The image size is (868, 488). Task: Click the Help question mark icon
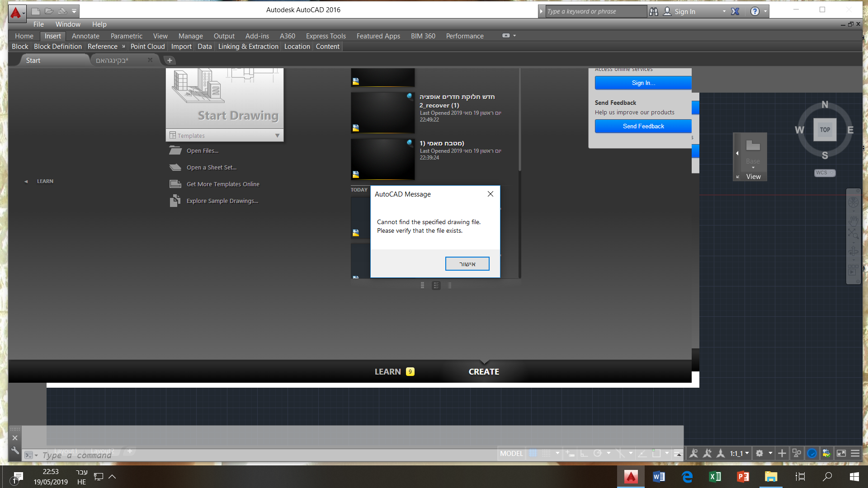pos(755,12)
